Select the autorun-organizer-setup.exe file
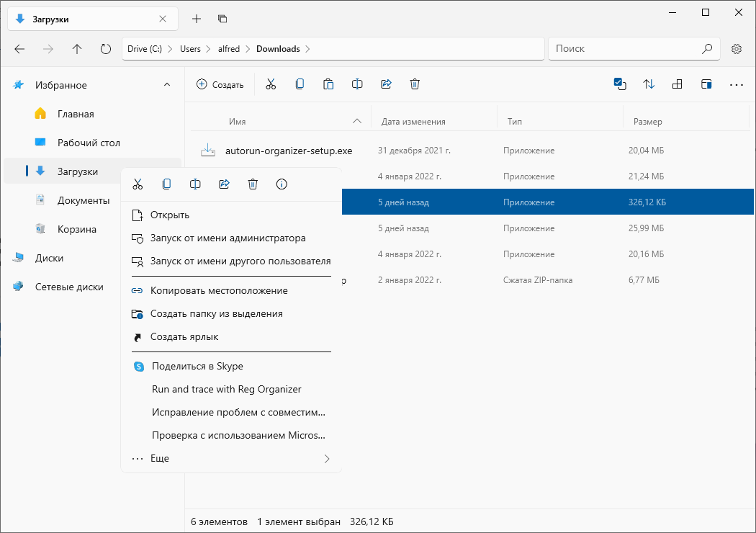756x533 pixels. click(x=472, y=151)
